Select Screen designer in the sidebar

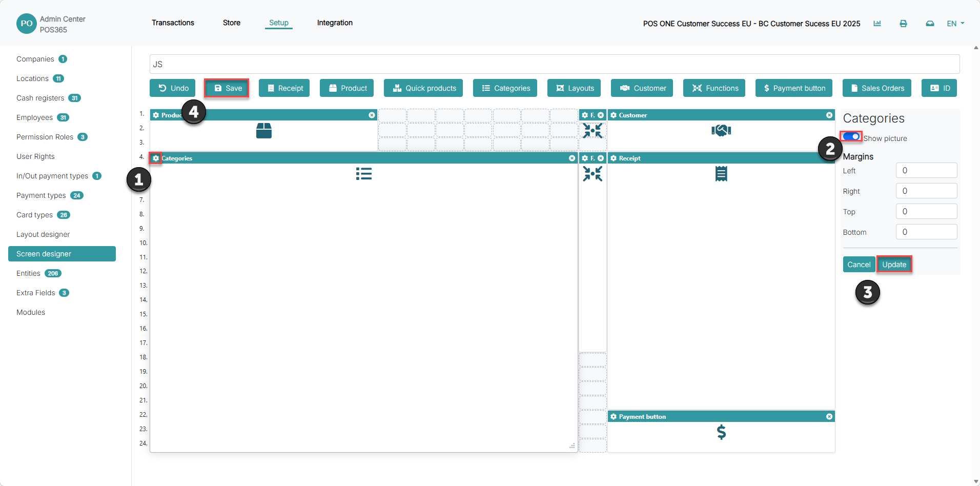click(62, 254)
